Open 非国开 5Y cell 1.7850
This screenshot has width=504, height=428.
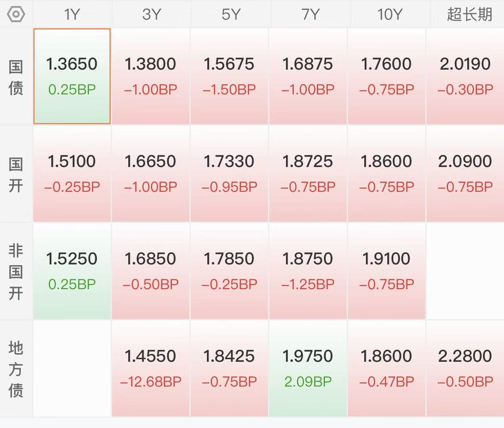point(229,271)
